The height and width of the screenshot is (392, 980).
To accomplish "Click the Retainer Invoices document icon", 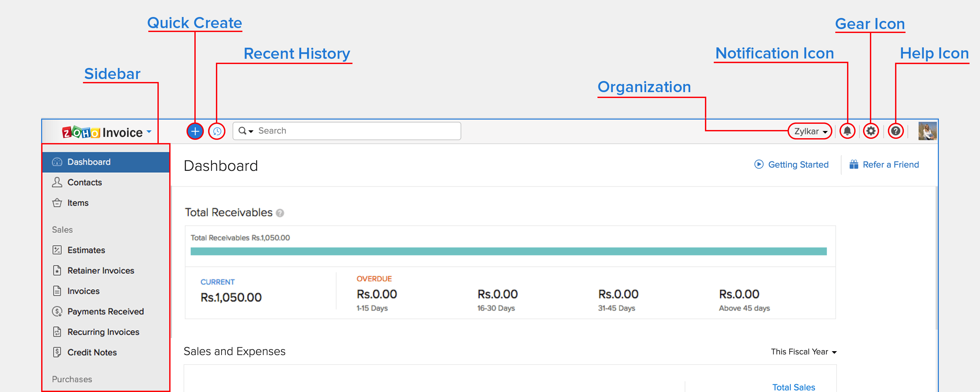I will click(x=57, y=270).
